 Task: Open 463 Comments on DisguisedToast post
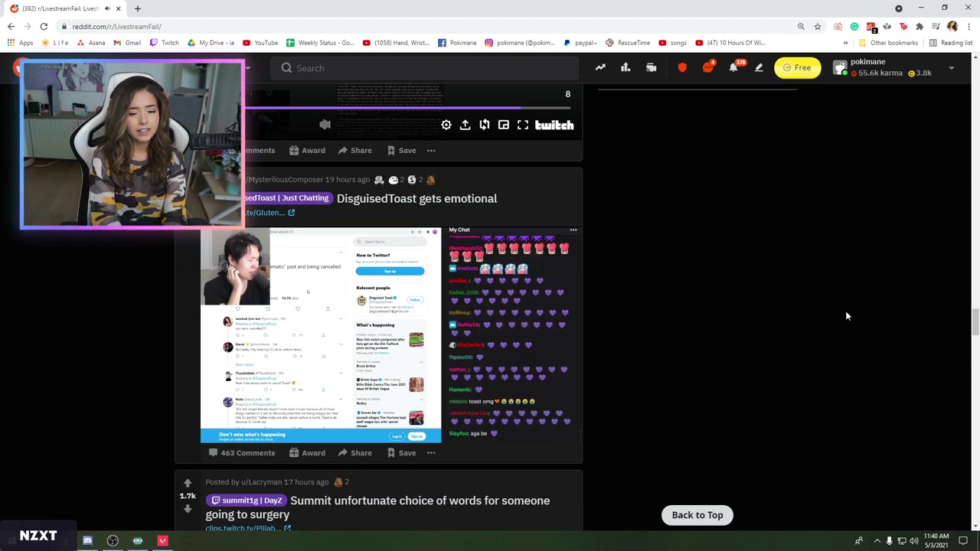[242, 453]
